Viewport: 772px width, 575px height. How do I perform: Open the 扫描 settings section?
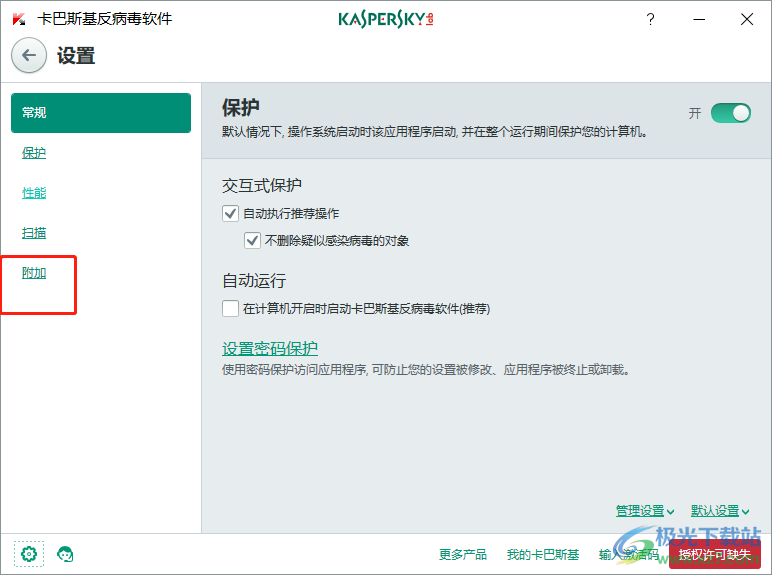34,233
